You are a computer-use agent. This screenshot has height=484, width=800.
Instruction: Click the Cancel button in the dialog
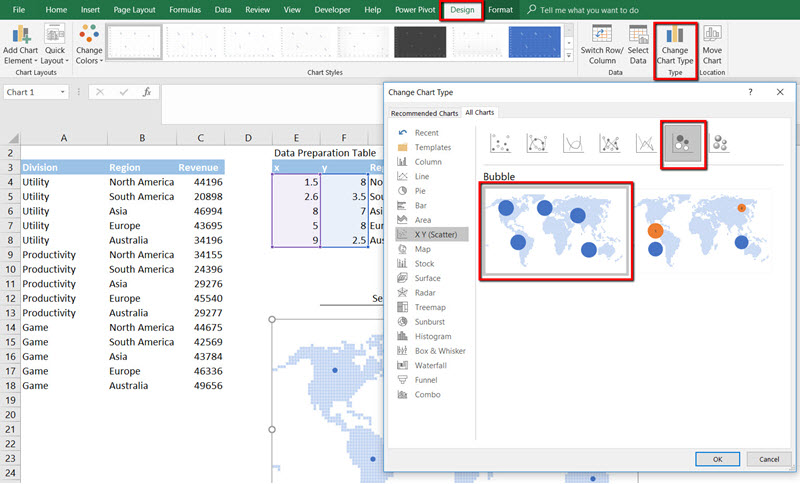click(x=768, y=459)
